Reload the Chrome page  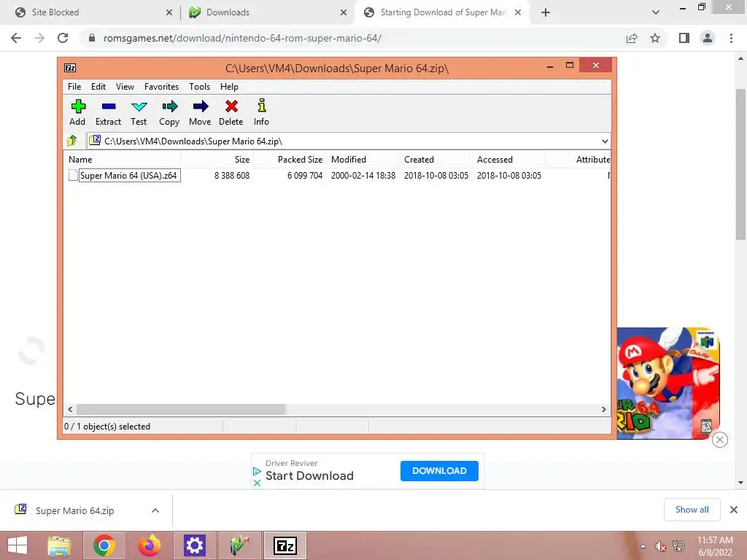(63, 38)
